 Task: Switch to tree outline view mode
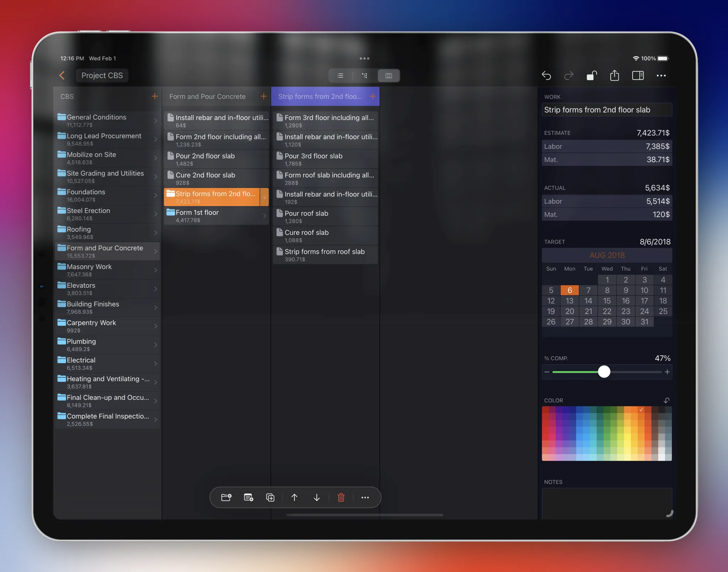(364, 76)
